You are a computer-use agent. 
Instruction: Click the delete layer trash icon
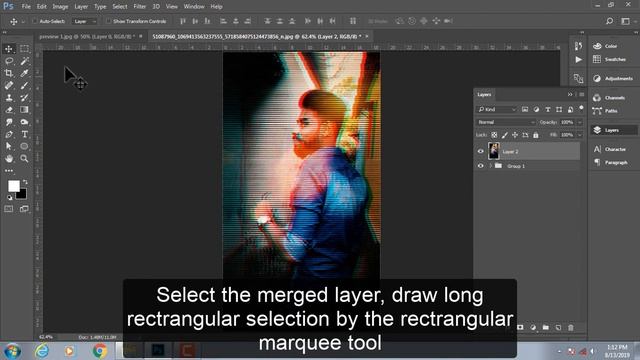[x=571, y=327]
